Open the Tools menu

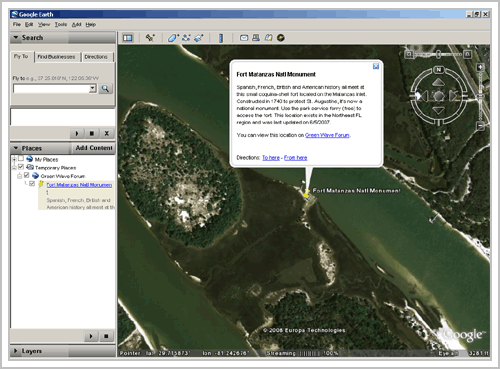click(x=61, y=24)
